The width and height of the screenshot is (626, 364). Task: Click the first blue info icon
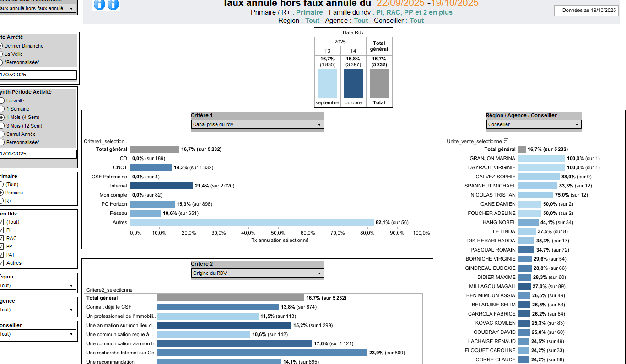pyautogui.click(x=99, y=5)
